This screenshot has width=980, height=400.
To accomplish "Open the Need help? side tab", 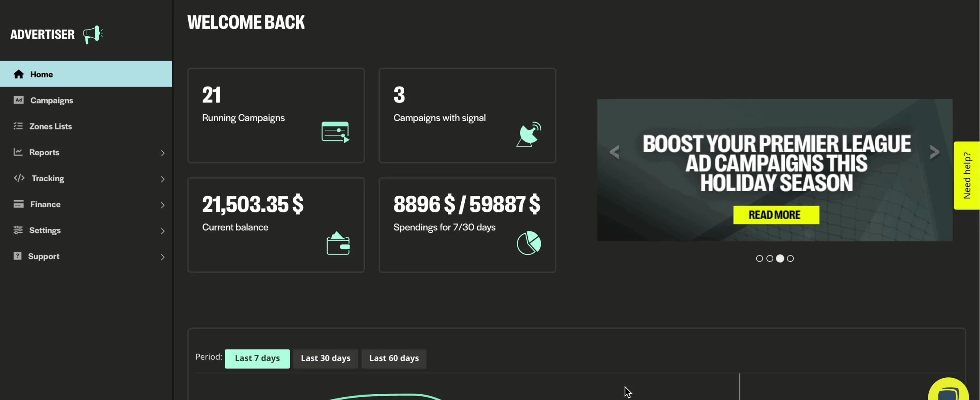I will click(967, 175).
